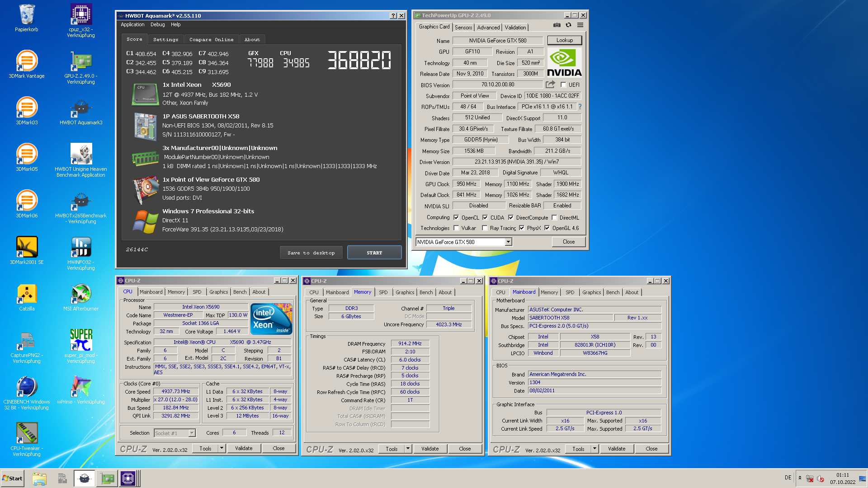Click Windows Explorer taskbar icon
Viewport: 868px width, 488px height.
(39, 479)
